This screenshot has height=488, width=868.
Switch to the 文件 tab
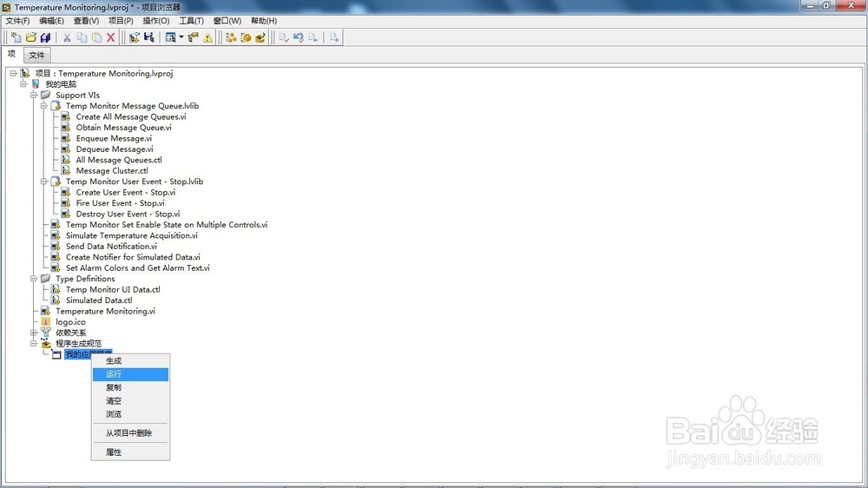pos(36,55)
